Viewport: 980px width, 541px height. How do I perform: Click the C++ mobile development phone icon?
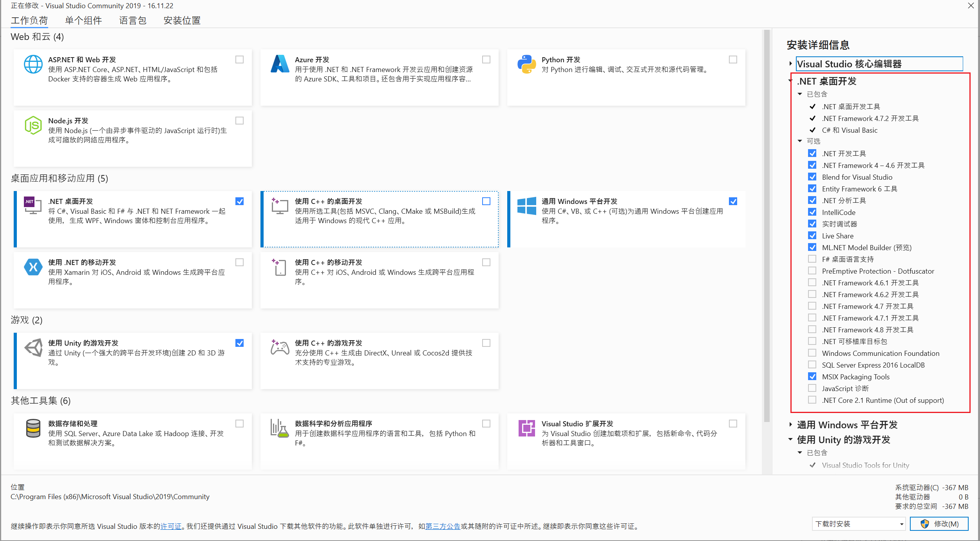280,267
